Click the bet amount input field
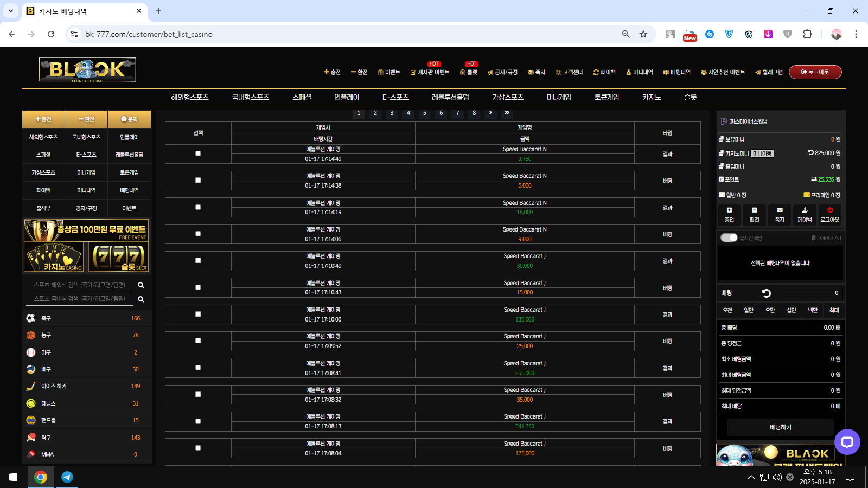 pyautogui.click(x=808, y=293)
